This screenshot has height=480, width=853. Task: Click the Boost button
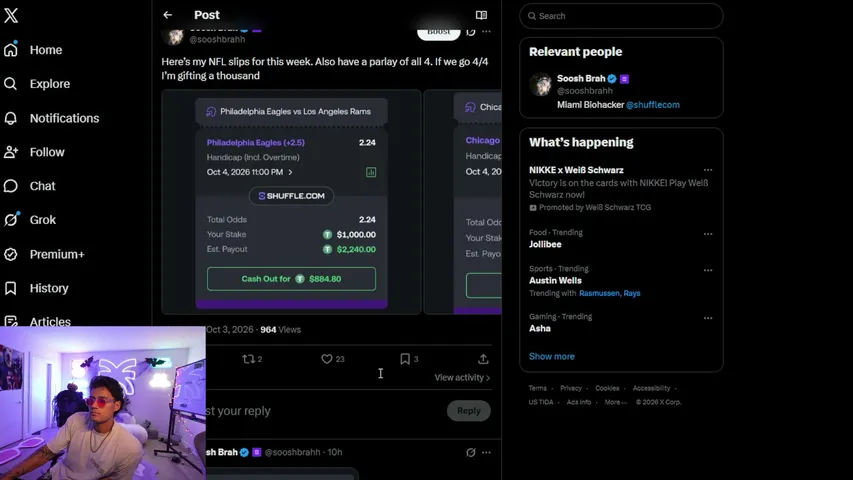(x=438, y=33)
